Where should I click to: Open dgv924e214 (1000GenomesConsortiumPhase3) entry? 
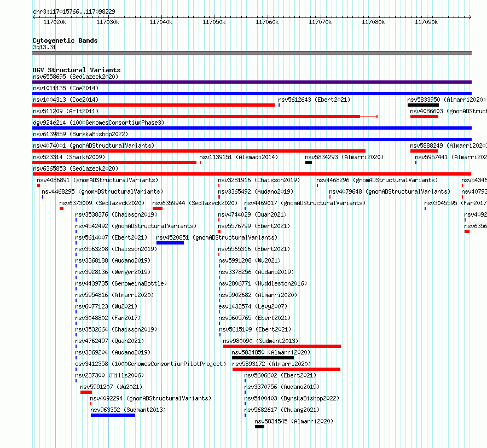coord(98,123)
